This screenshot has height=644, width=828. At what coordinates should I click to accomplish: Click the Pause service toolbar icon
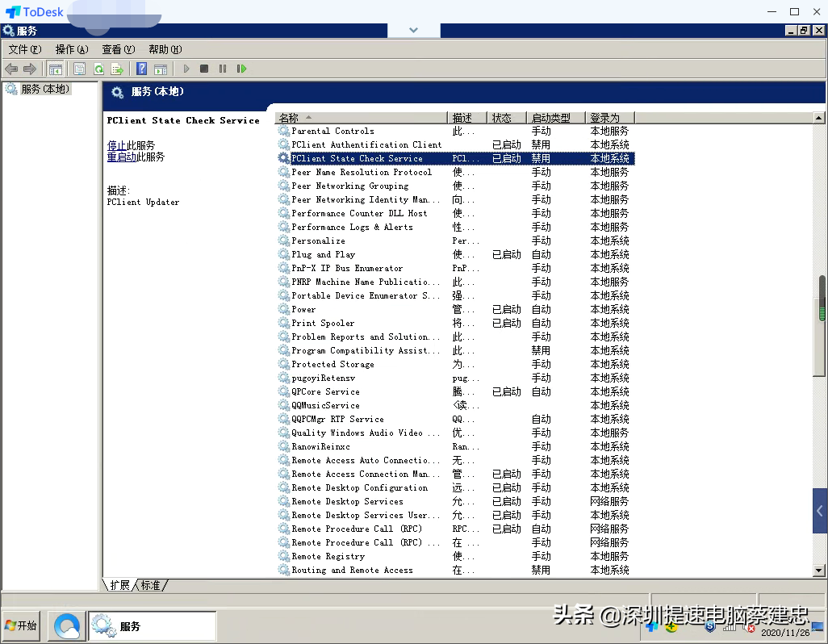click(223, 69)
